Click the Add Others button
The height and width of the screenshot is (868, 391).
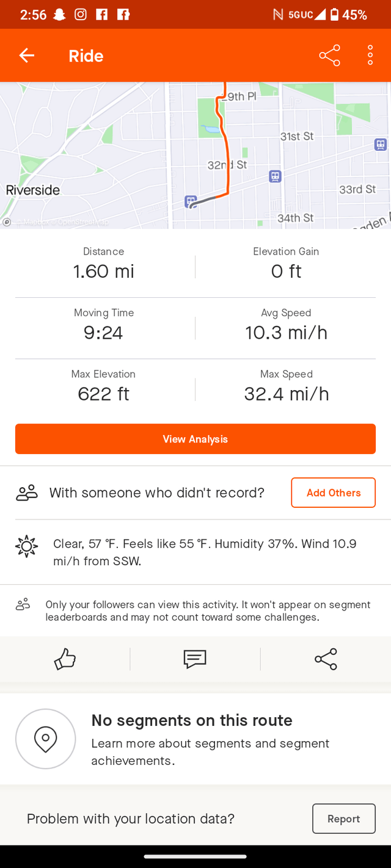(x=334, y=493)
